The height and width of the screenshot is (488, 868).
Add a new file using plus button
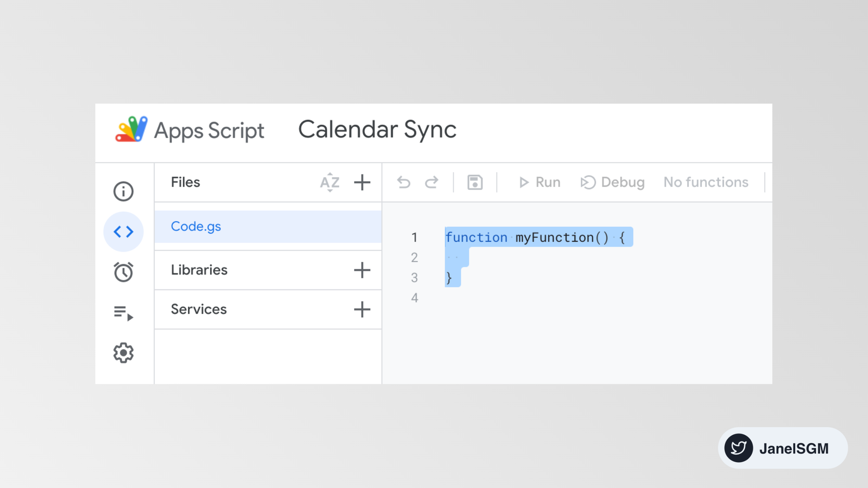coord(362,182)
